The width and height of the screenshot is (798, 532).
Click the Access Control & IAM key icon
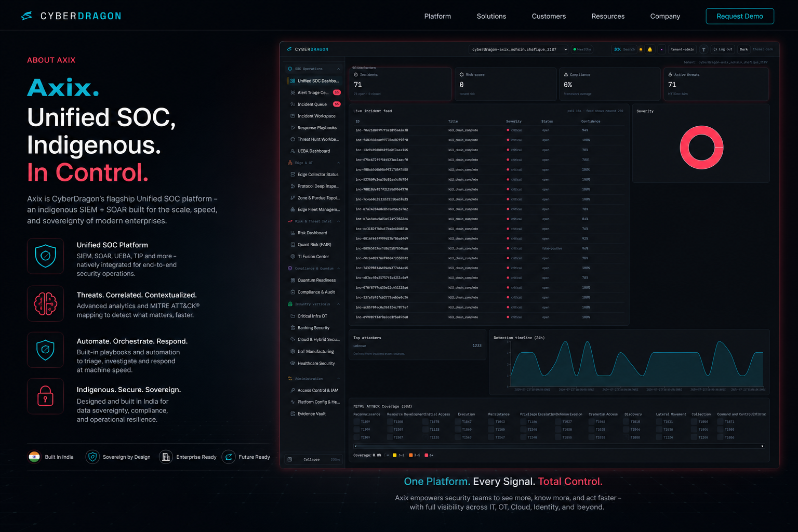[292, 390]
